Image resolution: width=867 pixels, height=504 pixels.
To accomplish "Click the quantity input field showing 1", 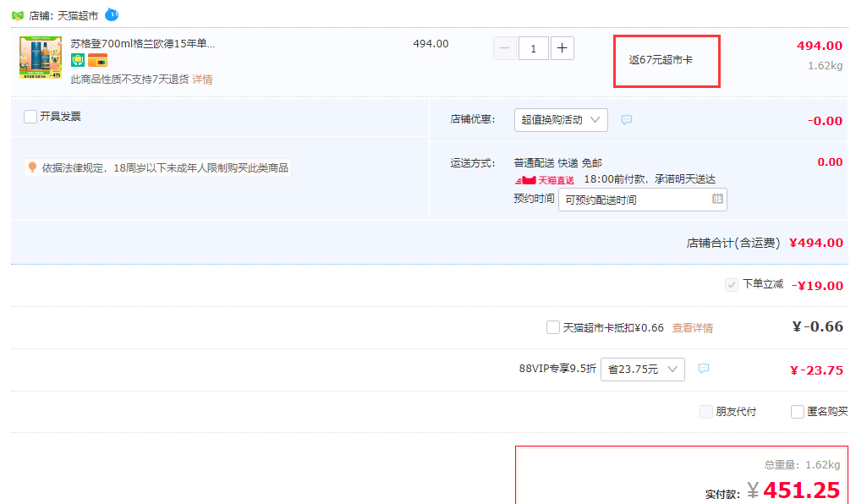I will pyautogui.click(x=533, y=49).
